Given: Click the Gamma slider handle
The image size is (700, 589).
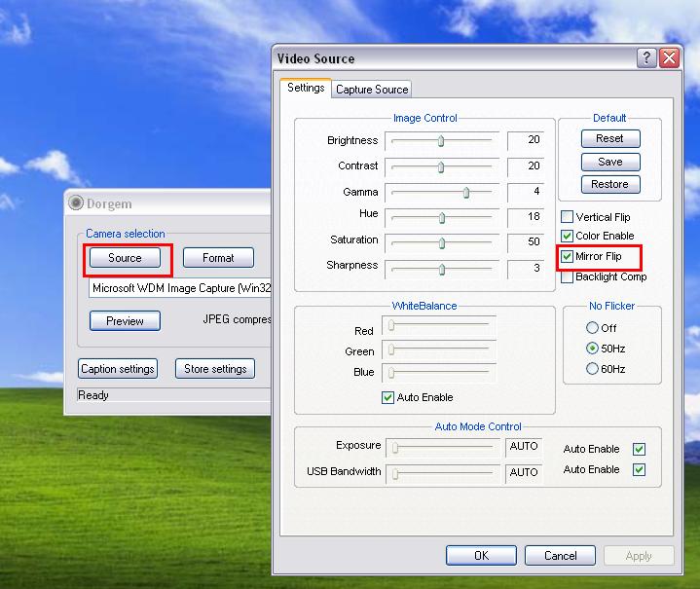Looking at the screenshot, I should tap(466, 193).
